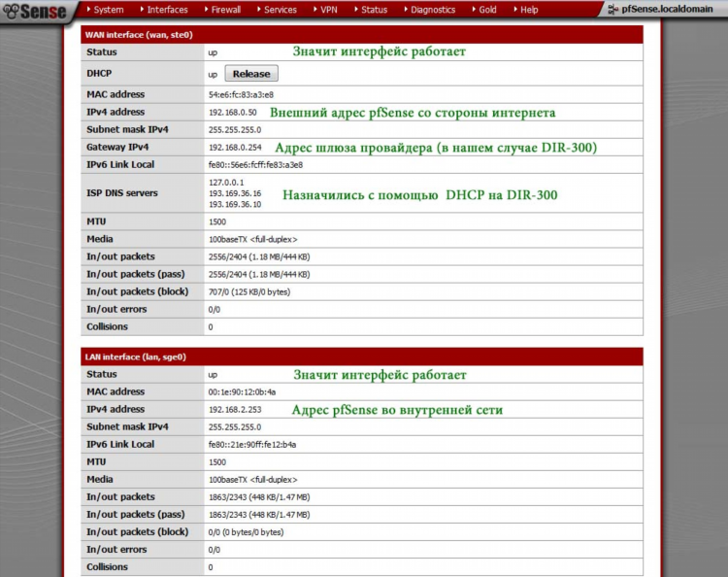
Task: Select WAN IPv4 address 192.168.0.50
Action: coord(232,113)
